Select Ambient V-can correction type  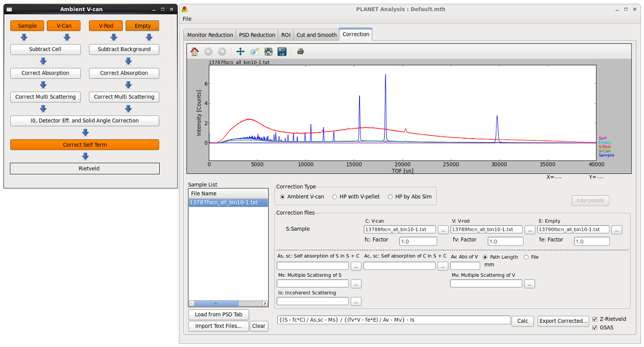(x=302, y=197)
